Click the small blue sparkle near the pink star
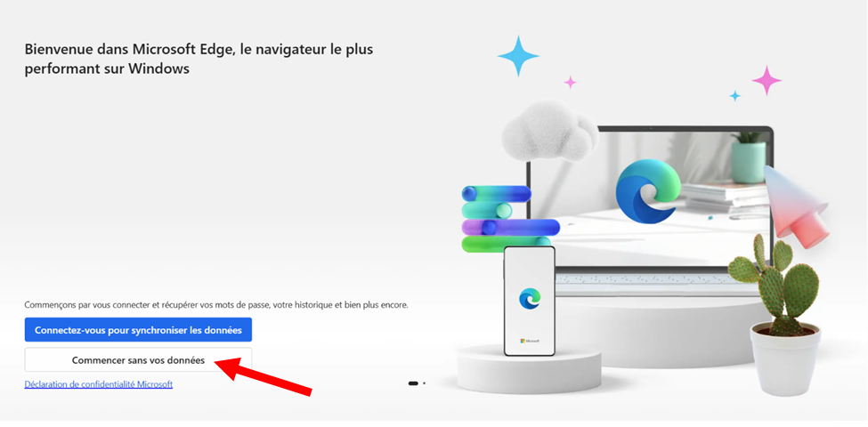 (x=734, y=96)
